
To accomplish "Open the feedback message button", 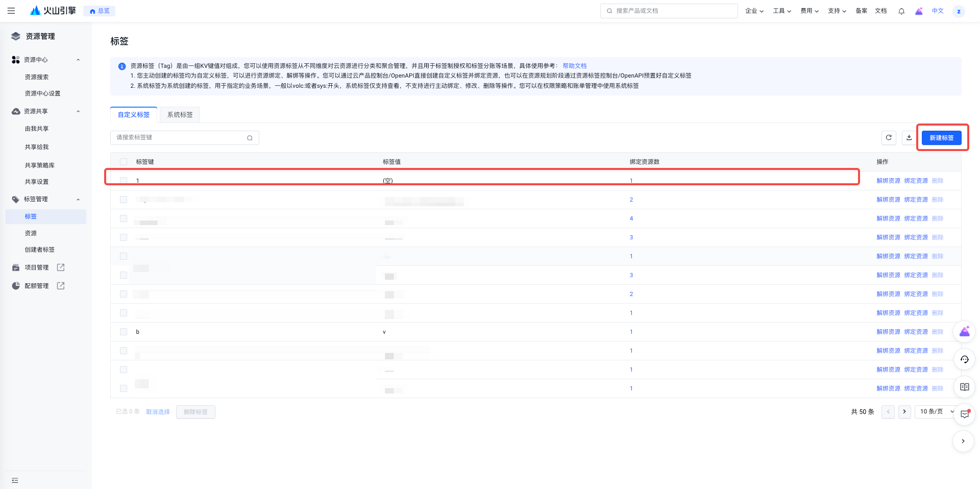I will [x=964, y=414].
